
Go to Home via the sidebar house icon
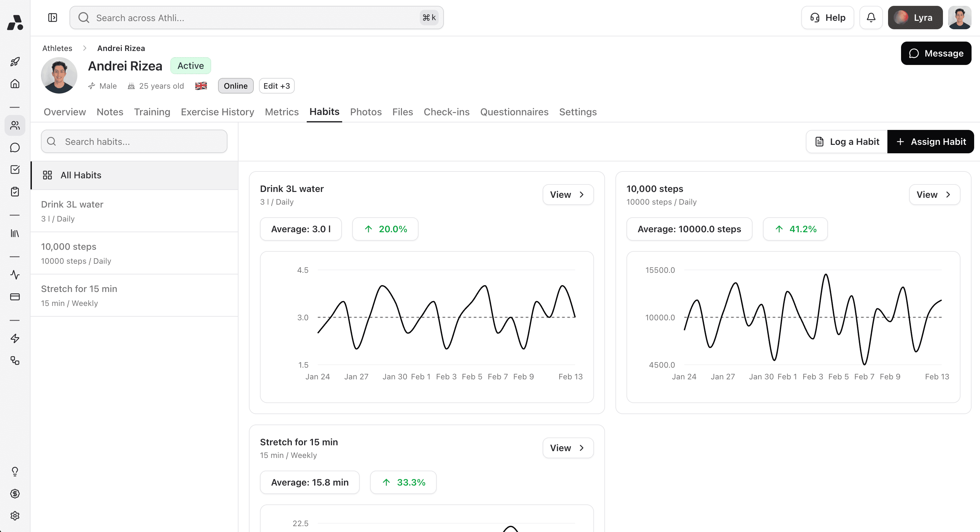(x=15, y=84)
